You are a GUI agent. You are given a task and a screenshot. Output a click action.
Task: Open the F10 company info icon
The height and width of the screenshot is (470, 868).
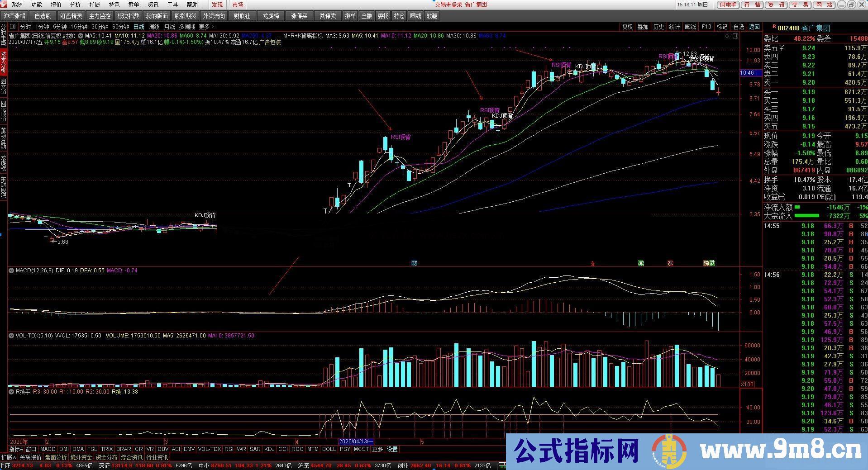[706, 27]
